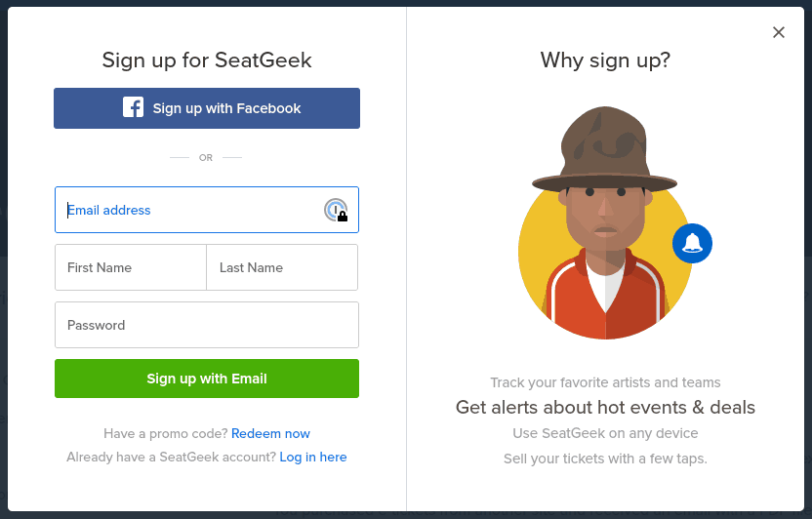Click the Facebook logo icon
Image resolution: width=812 pixels, height=519 pixels.
tap(133, 107)
